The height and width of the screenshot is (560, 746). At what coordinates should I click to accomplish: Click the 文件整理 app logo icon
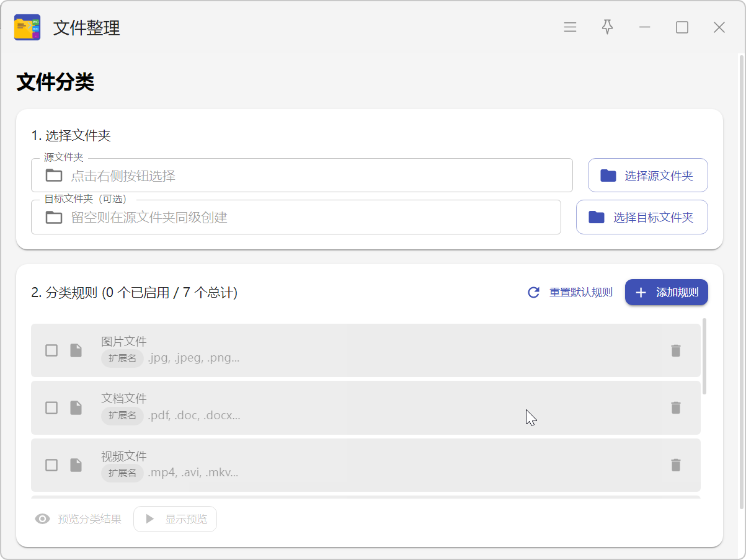[x=27, y=27]
